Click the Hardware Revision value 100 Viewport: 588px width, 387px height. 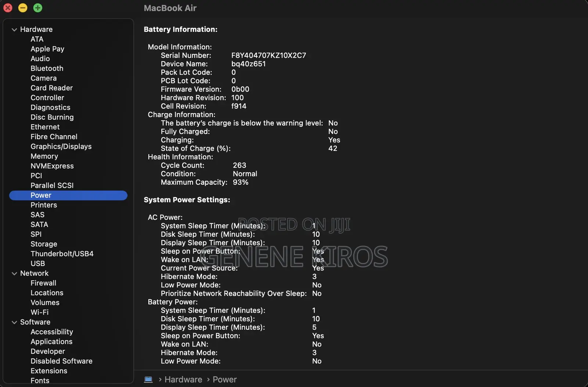(237, 98)
